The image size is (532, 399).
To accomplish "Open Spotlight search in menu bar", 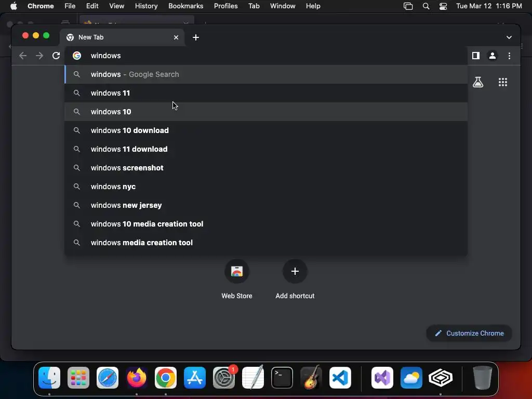I will coord(426,6).
